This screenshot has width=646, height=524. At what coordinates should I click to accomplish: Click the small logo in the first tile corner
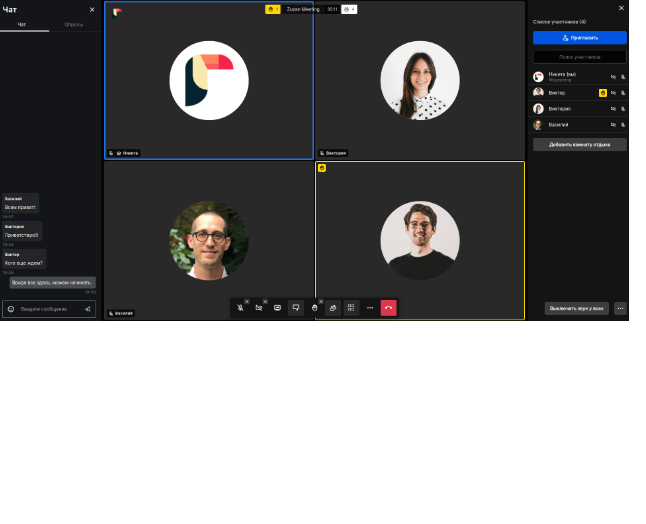(117, 13)
